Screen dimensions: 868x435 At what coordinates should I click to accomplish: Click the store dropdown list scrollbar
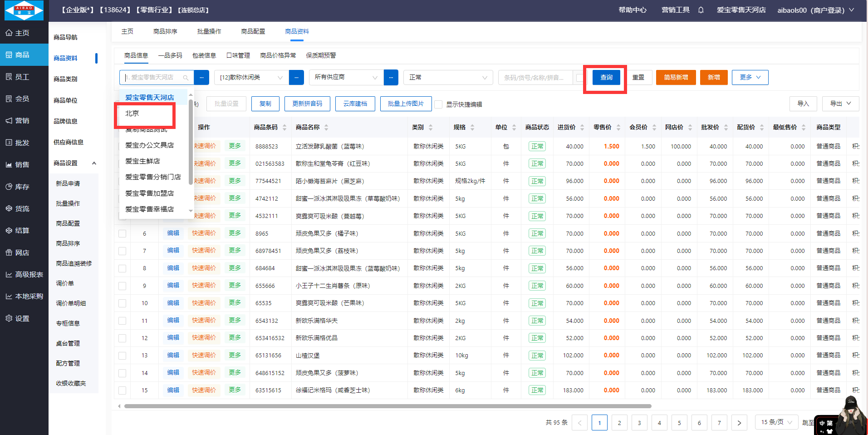[x=191, y=142]
